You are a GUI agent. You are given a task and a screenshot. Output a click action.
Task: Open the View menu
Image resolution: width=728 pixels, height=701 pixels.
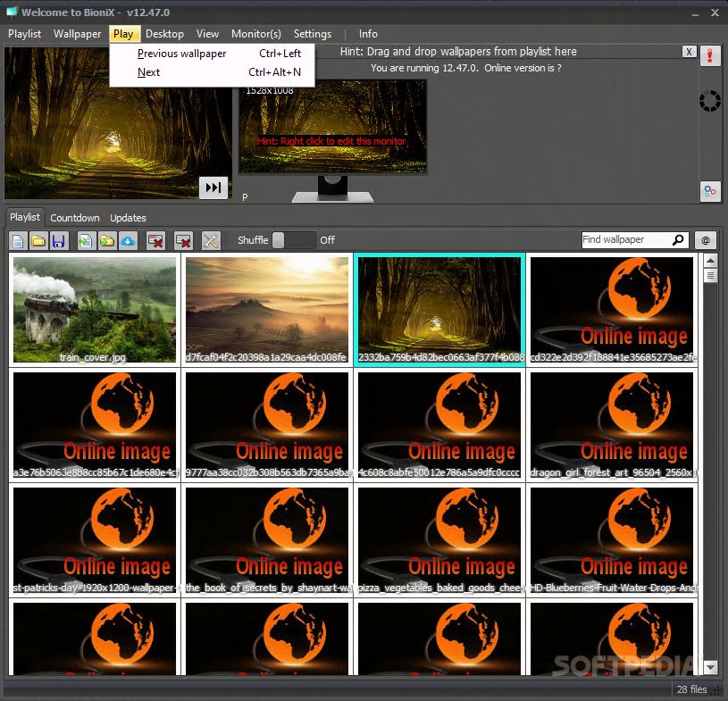pos(207,34)
